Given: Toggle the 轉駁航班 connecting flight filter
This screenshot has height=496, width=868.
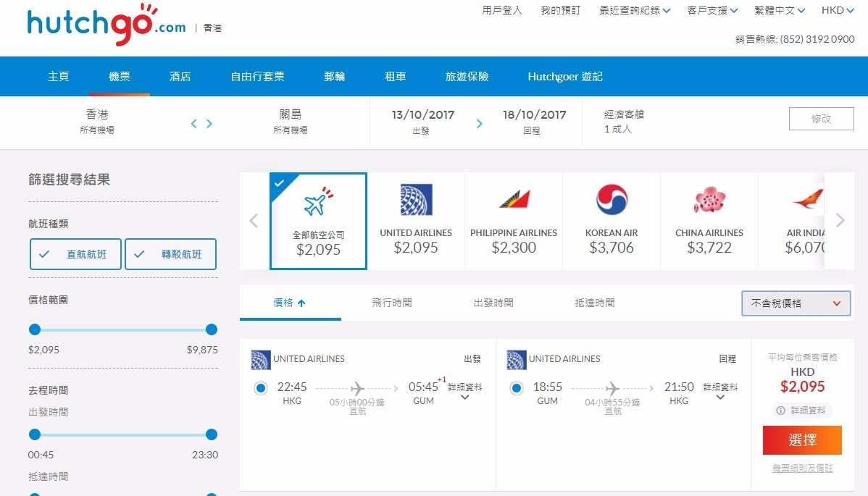Looking at the screenshot, I should click(x=170, y=254).
